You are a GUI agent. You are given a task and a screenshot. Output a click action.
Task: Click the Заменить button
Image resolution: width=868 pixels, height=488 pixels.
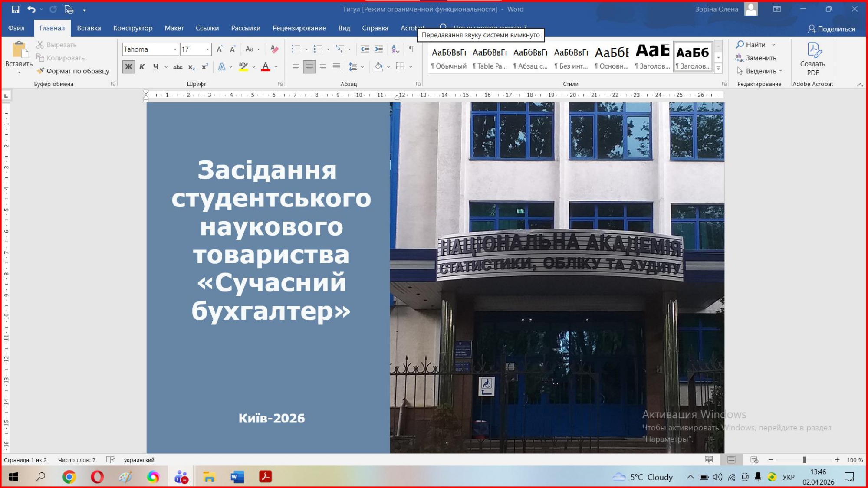(756, 58)
